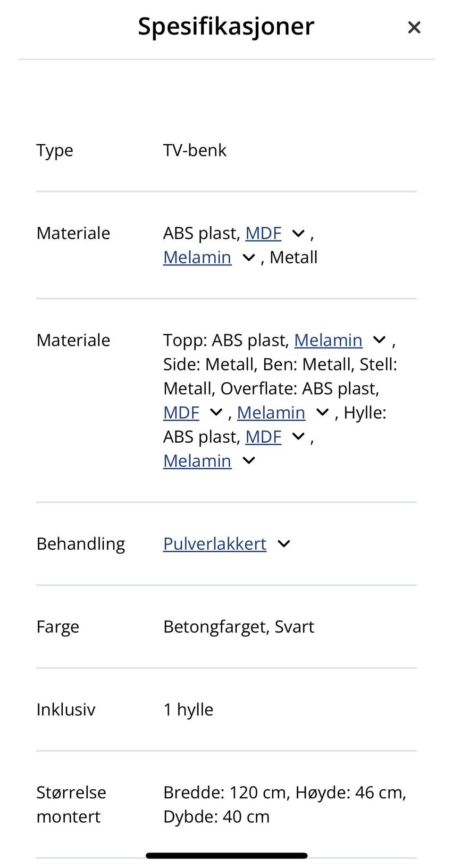Expand chevron beside Hylle MDF link
The width and height of the screenshot is (453, 868).
pos(298,437)
